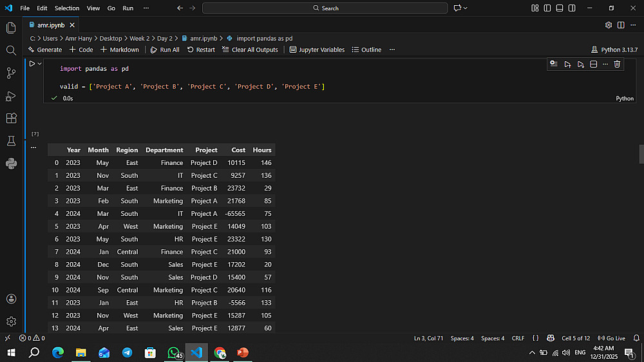Click Customize Layout icon
Screen dimensions: 644x362
tap(535, 8)
